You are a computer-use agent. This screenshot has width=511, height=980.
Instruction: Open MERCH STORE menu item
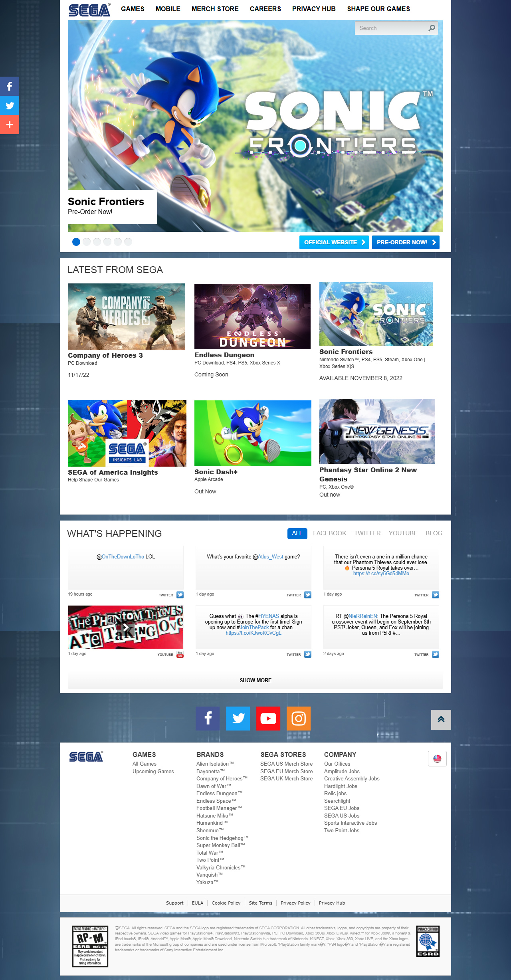(x=215, y=9)
